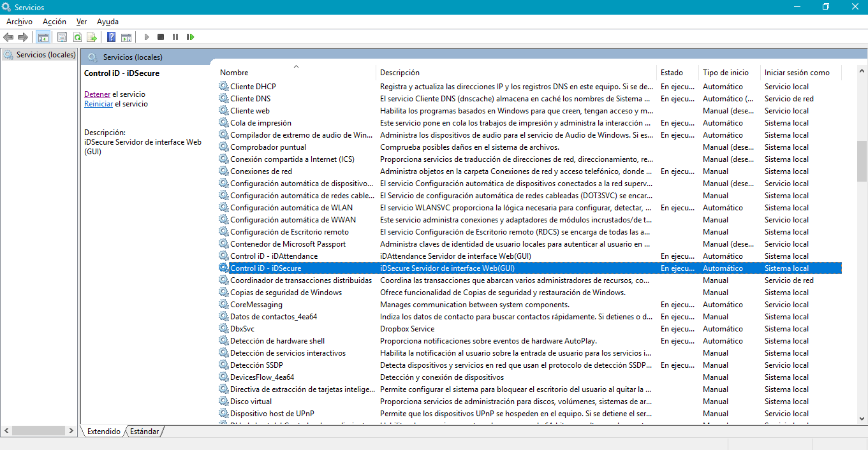Click the Start service play icon
Screen dimensions: 868x450
tap(147, 37)
